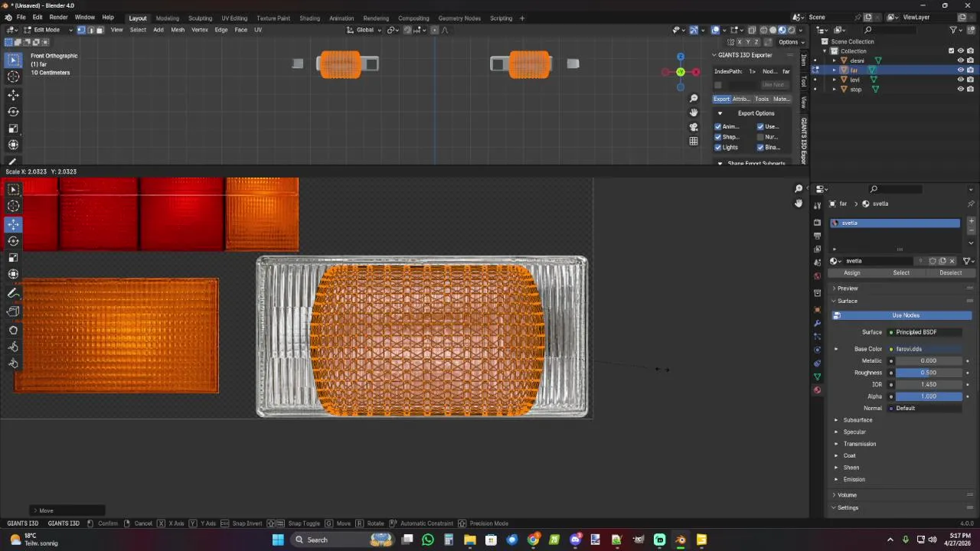Select the Cursor tool in 3D viewport
This screenshot has height=551, width=980.
click(x=13, y=77)
